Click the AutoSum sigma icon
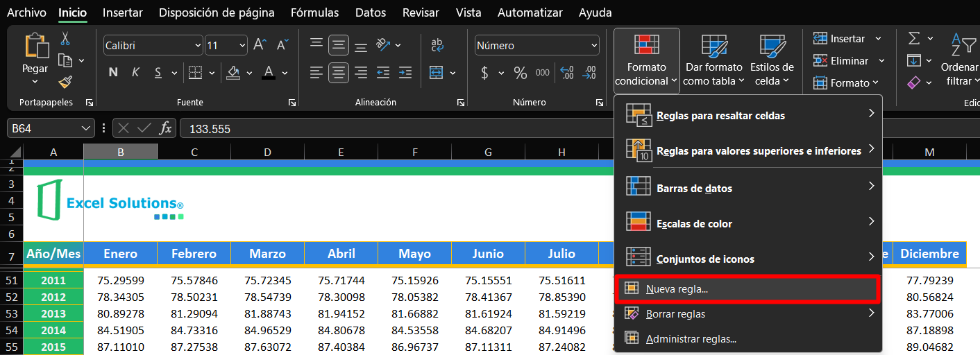The width and height of the screenshot is (980, 355). pyautogui.click(x=914, y=38)
